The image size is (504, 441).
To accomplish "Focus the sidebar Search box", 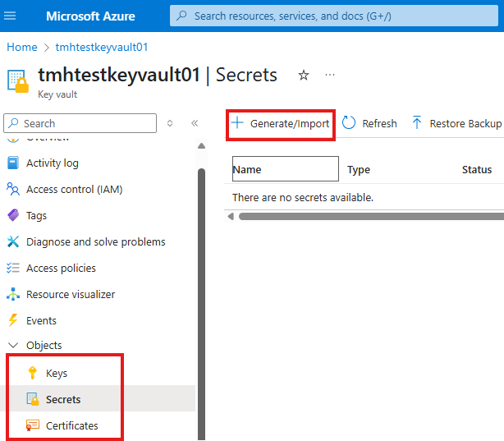I will pyautogui.click(x=80, y=123).
